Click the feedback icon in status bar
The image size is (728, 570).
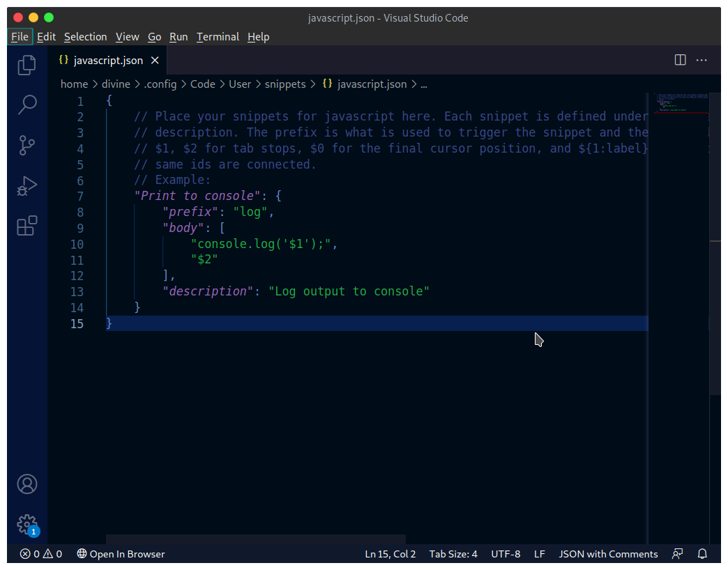[x=677, y=554]
